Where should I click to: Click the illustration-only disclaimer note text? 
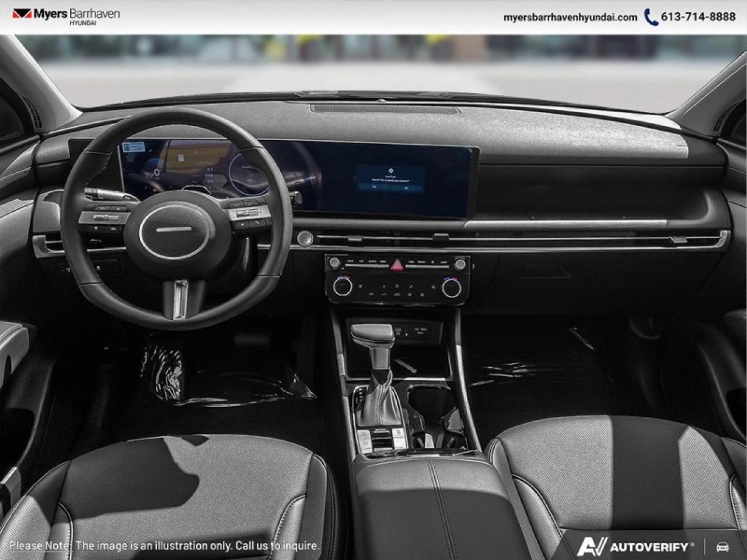[x=165, y=546]
